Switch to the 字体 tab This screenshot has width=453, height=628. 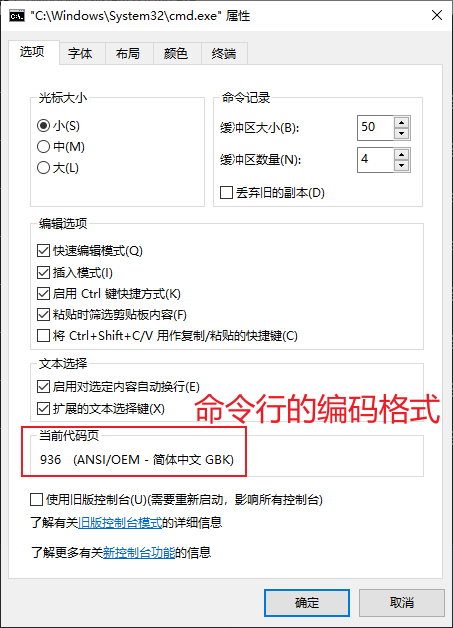pos(80,53)
